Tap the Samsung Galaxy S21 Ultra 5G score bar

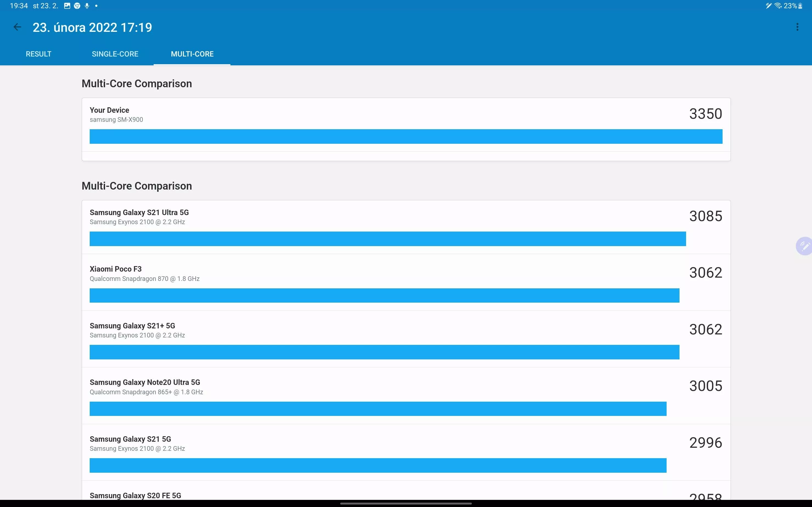pyautogui.click(x=388, y=239)
